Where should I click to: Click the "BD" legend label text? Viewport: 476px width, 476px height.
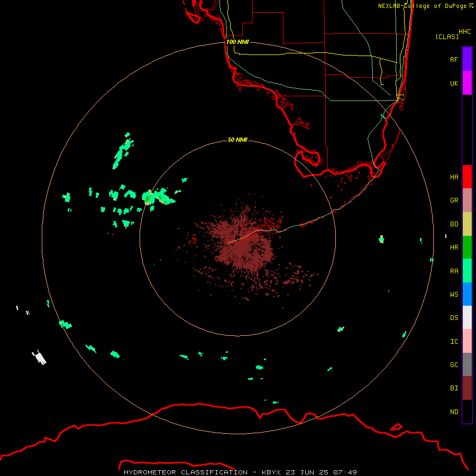pos(454,224)
